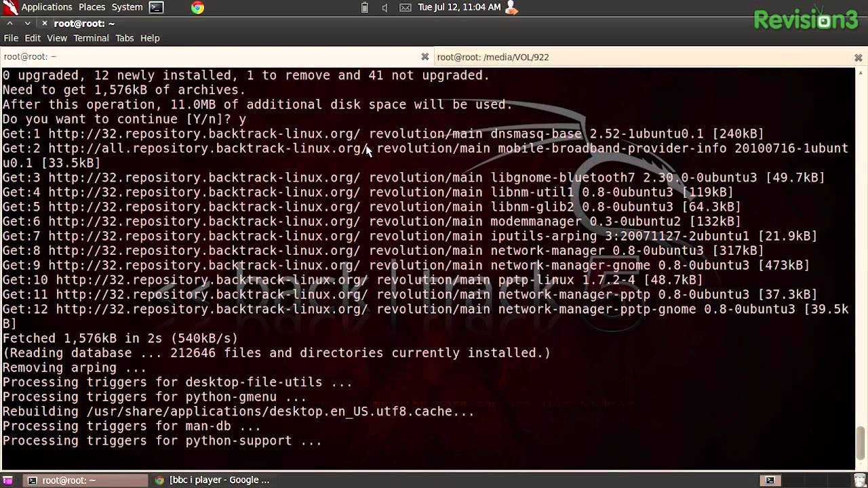Viewport: 868px width, 488px height.
Task: Click the Get:1 dnsmasq-base line
Action: pos(383,134)
